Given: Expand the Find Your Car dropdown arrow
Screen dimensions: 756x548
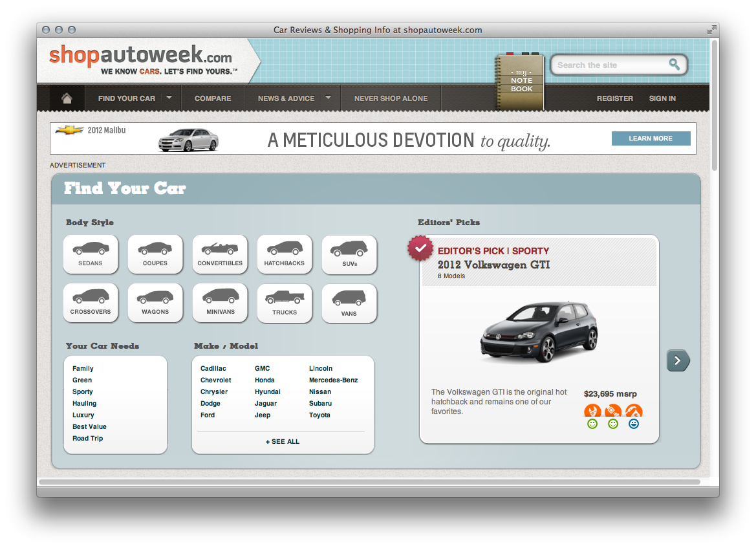Looking at the screenshot, I should pyautogui.click(x=169, y=98).
